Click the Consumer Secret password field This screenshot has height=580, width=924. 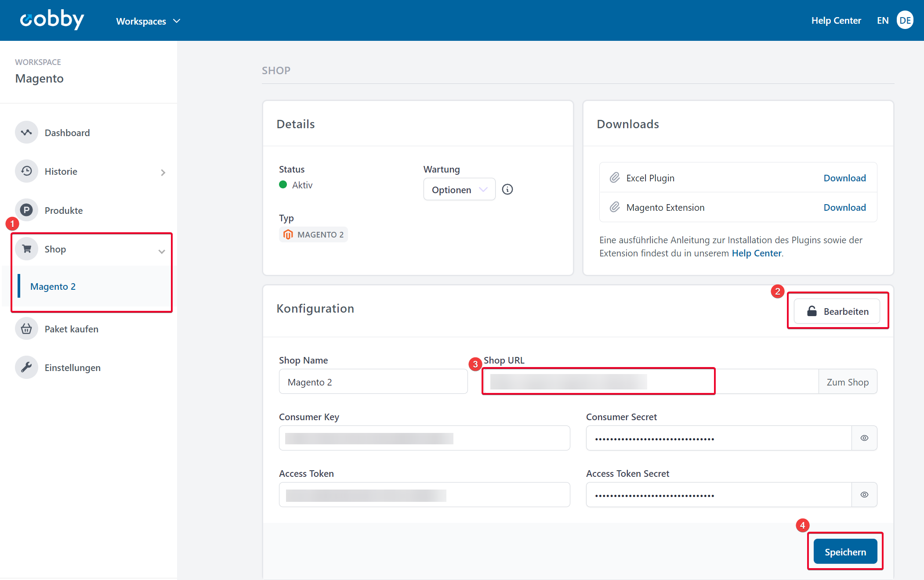click(x=719, y=438)
